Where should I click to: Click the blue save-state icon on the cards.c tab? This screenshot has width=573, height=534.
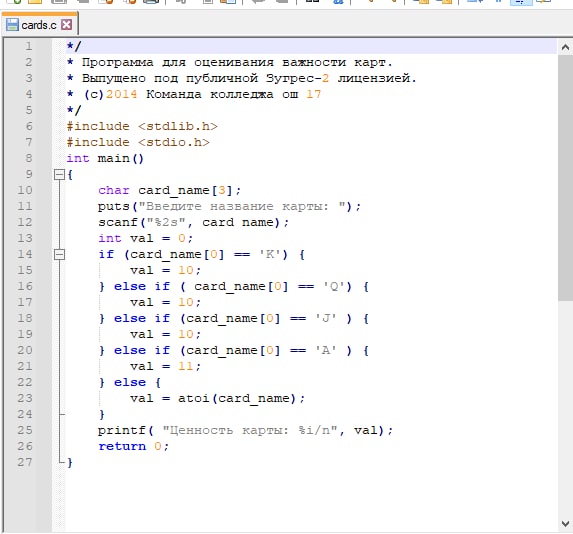12,24
